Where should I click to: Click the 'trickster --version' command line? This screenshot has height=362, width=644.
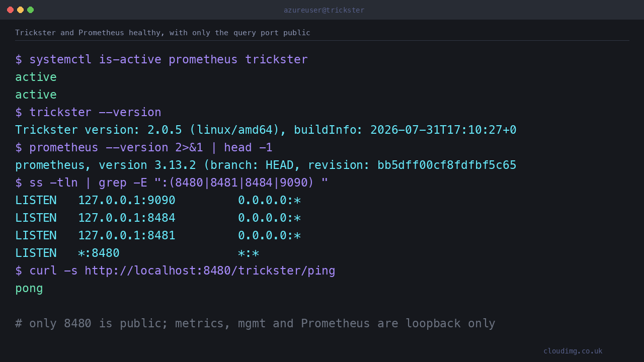click(x=88, y=112)
